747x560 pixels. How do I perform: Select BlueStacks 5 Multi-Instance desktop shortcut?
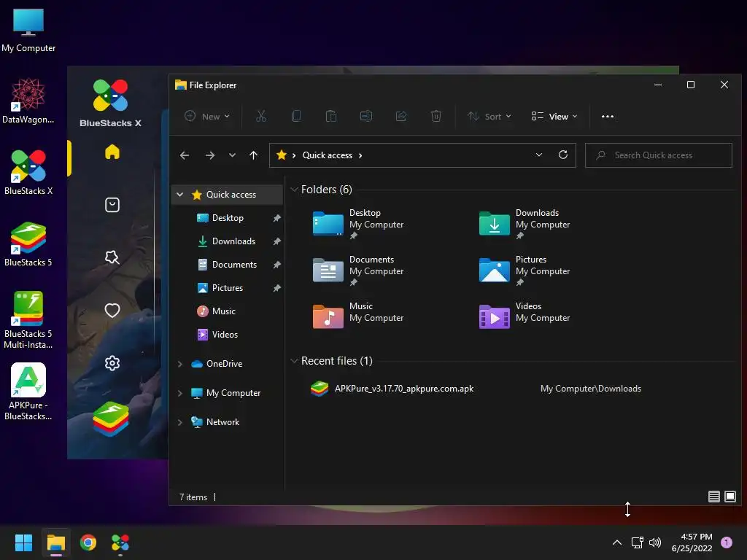pos(28,320)
